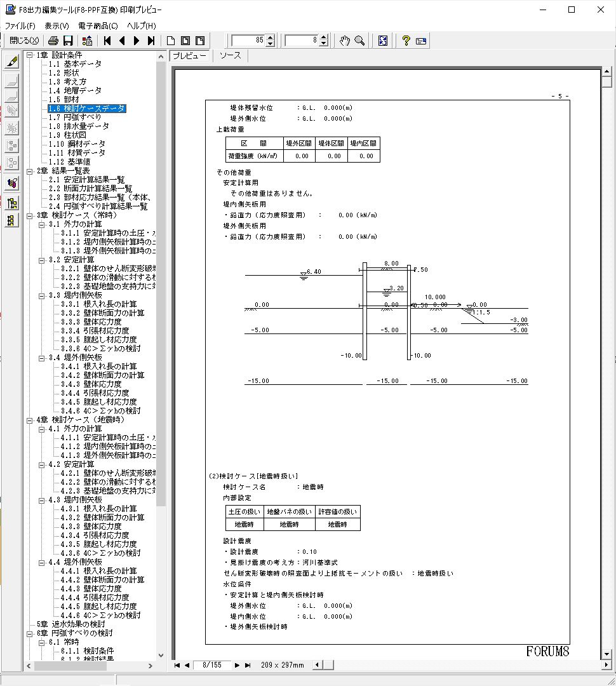Collapse the 3.2 安定計算 node
Viewport: 616px width, 686px height.
click(42, 260)
